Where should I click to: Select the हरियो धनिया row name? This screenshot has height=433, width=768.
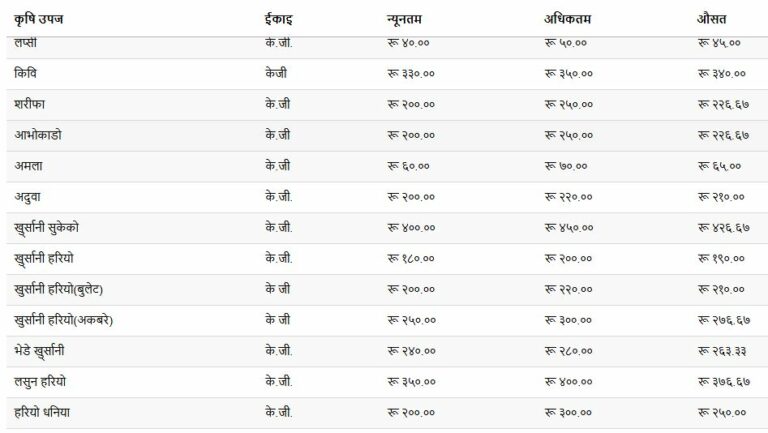coord(42,413)
